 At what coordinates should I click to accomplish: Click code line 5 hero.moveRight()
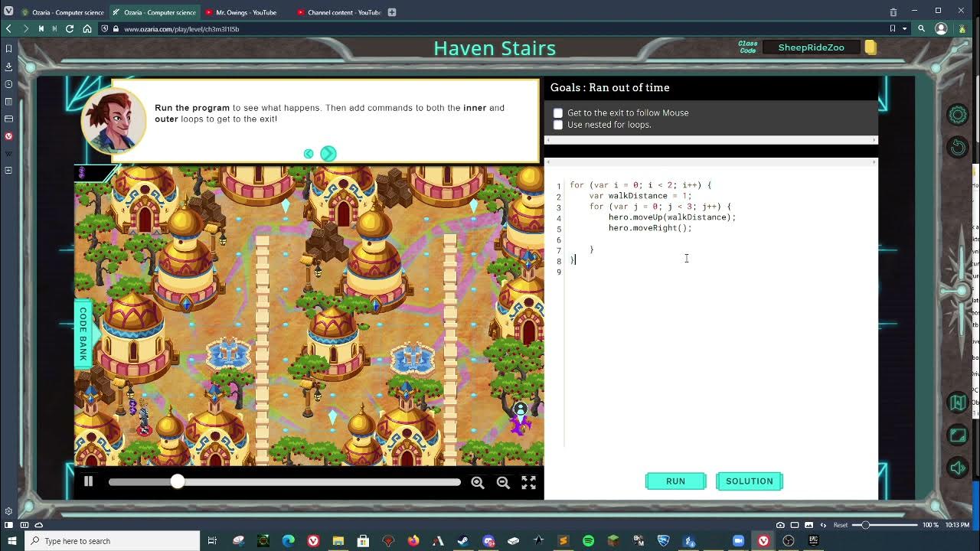[x=650, y=228]
